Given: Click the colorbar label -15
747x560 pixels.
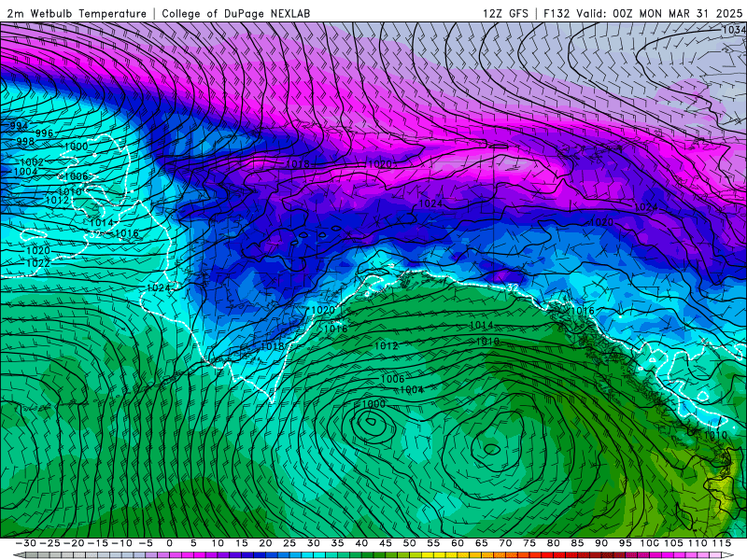Looking at the screenshot, I should [x=98, y=543].
